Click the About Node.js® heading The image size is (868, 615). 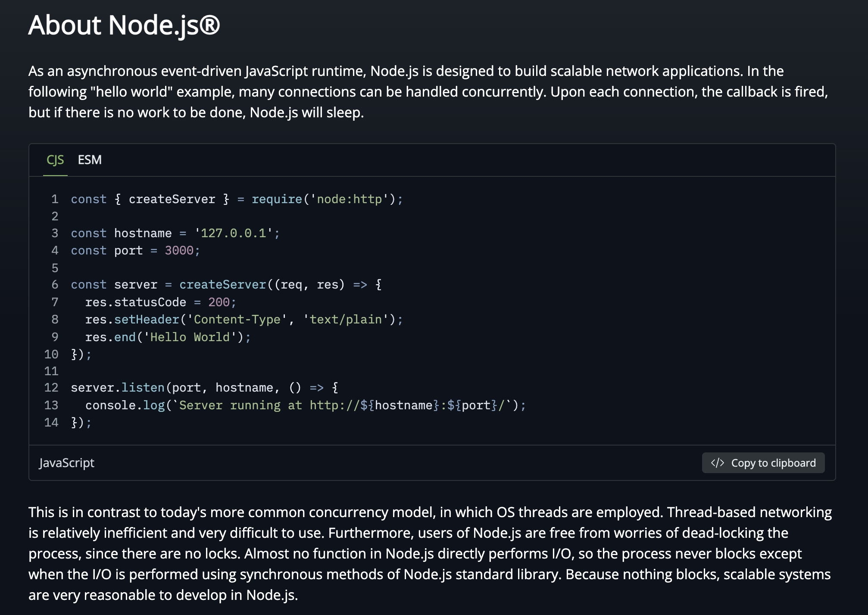[124, 25]
